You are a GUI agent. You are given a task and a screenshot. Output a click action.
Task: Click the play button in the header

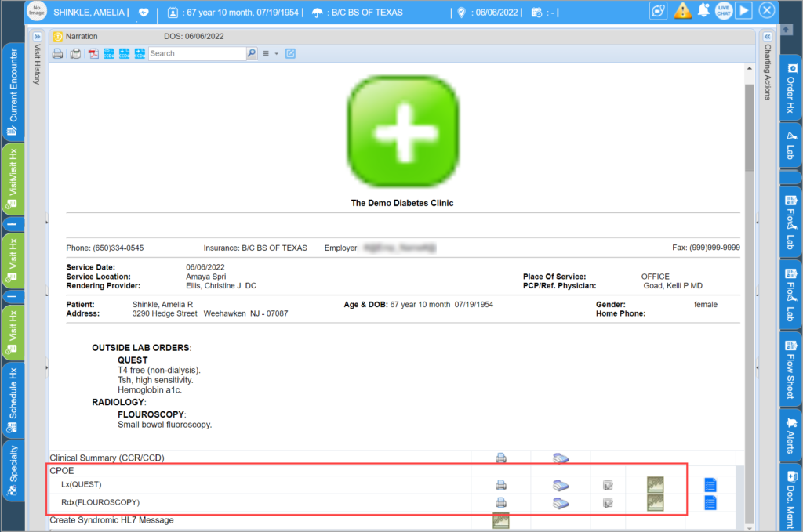point(743,11)
